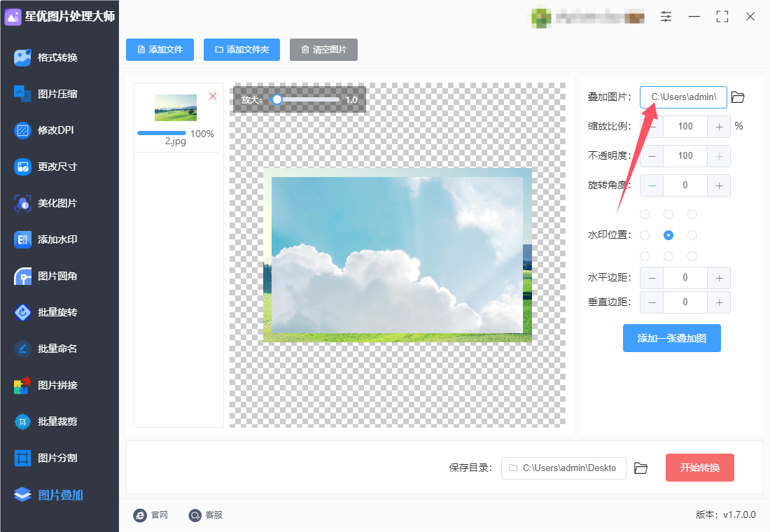The height and width of the screenshot is (532, 770).
Task: Decrease 旋转角度 rotation with minus button
Action: coord(652,185)
